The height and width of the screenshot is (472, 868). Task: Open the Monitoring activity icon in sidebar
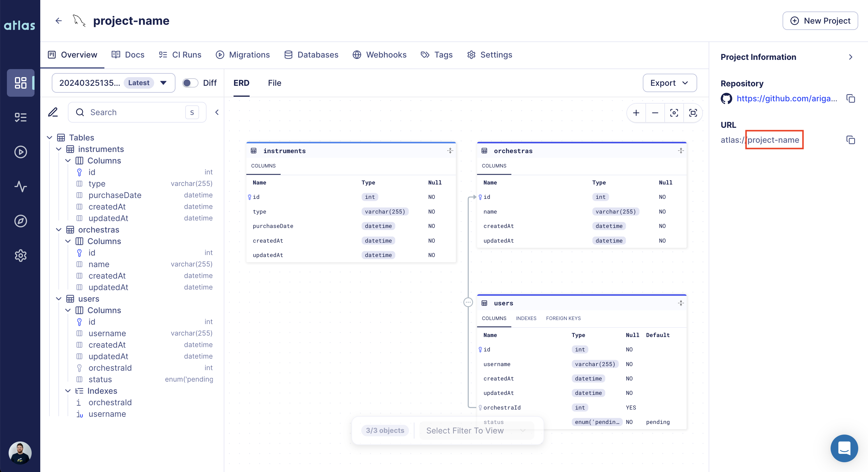pos(20,186)
